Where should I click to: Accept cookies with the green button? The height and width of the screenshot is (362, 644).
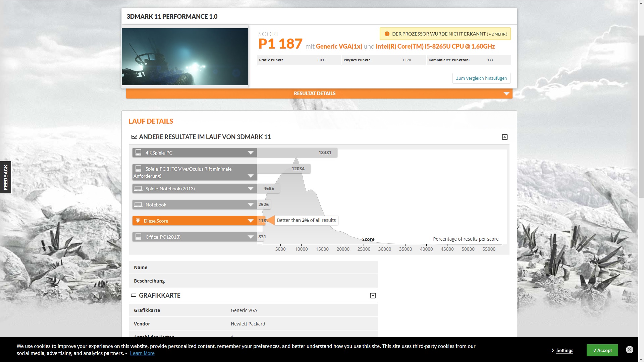[x=602, y=350]
